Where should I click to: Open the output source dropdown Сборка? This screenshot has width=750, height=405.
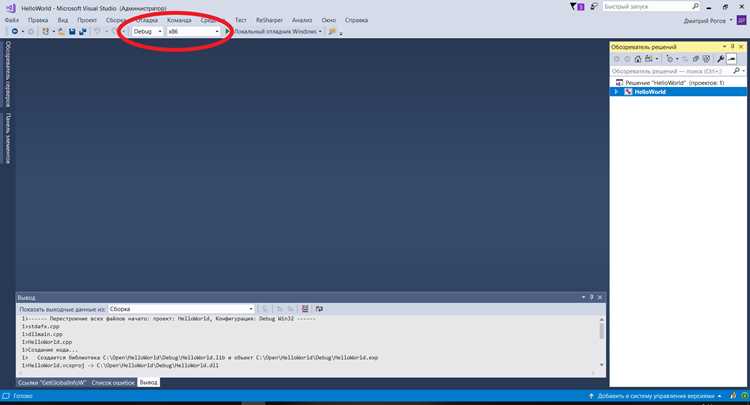[181, 309]
